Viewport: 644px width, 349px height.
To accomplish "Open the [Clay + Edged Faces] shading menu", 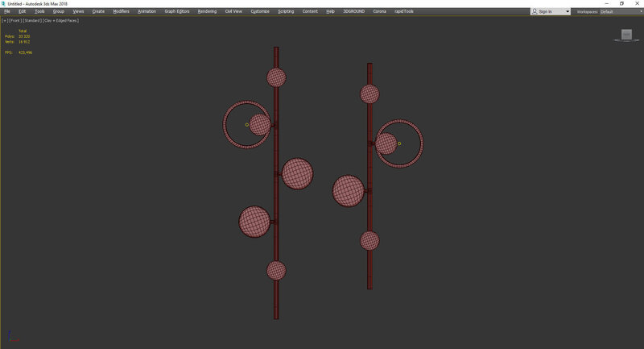I will [x=60, y=20].
